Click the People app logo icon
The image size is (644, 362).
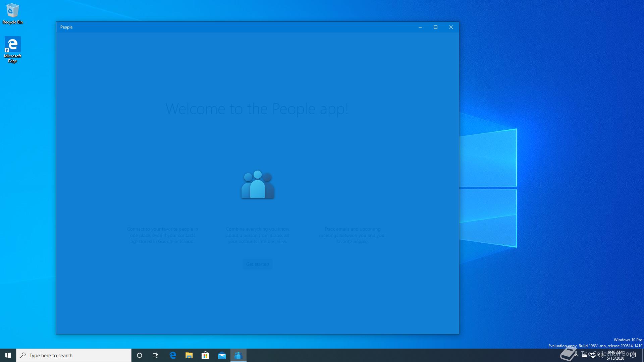click(x=257, y=184)
